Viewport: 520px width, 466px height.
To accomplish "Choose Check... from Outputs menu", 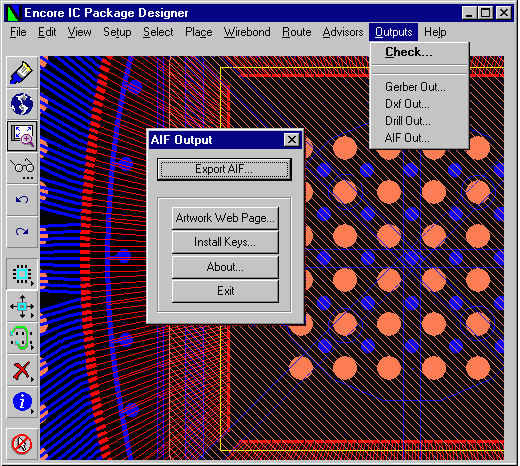I will [x=420, y=52].
